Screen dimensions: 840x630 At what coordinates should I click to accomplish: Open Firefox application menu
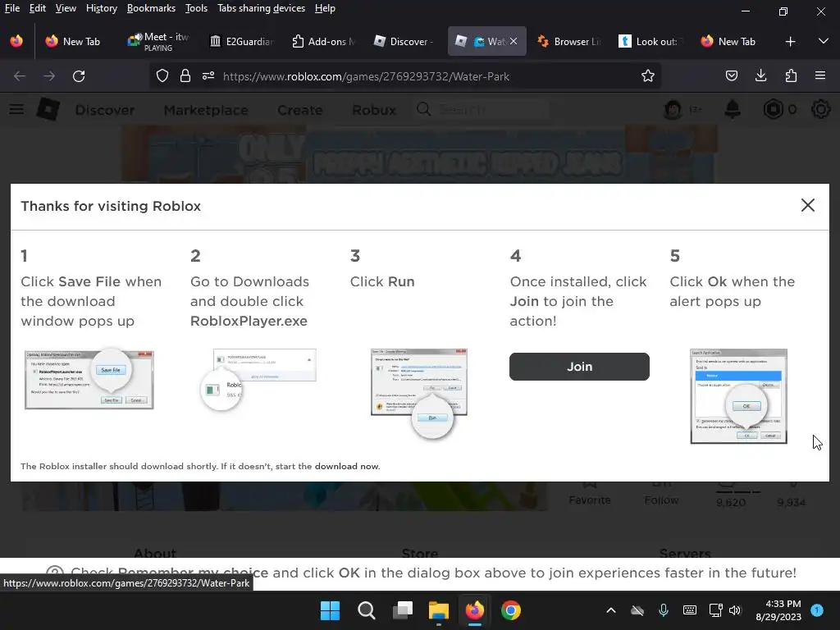(x=820, y=76)
